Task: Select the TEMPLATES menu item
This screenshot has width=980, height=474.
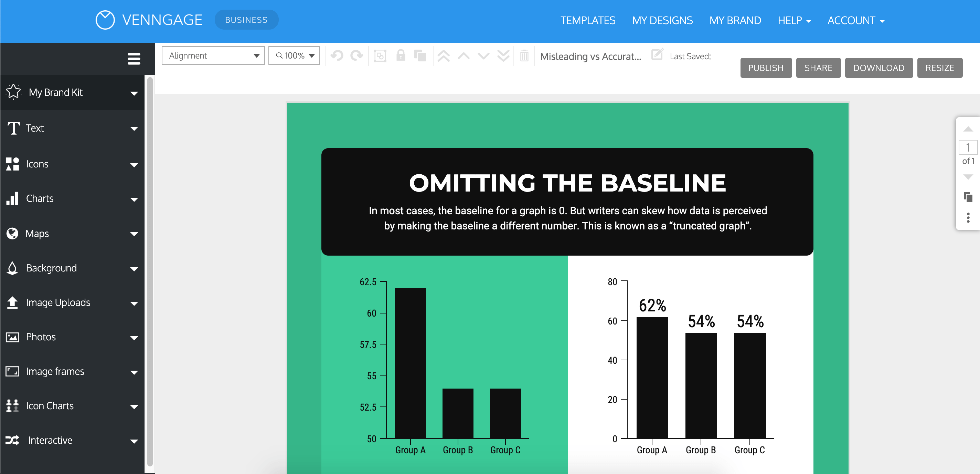Action: (x=587, y=20)
